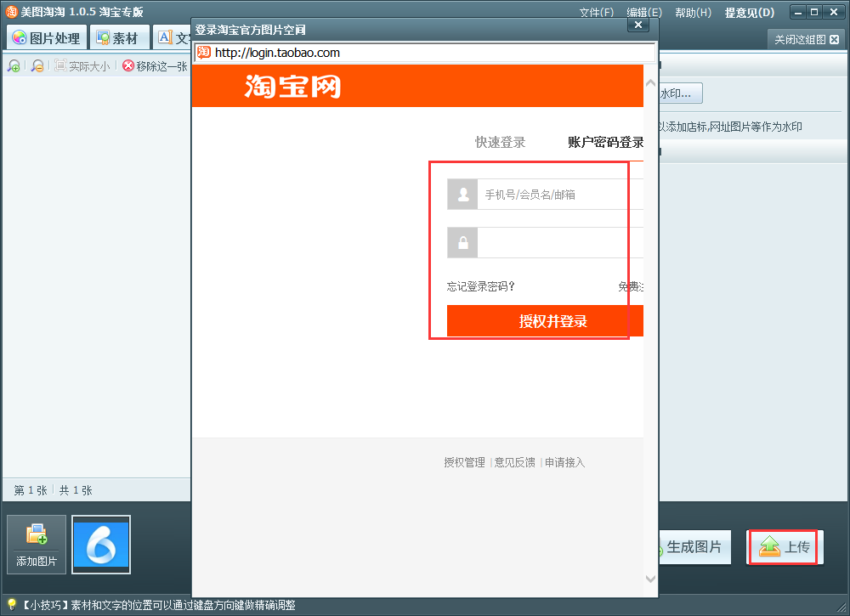Screen dimensions: 850x616
Task: Click the 第 1 张 status text
Action: click(31, 490)
